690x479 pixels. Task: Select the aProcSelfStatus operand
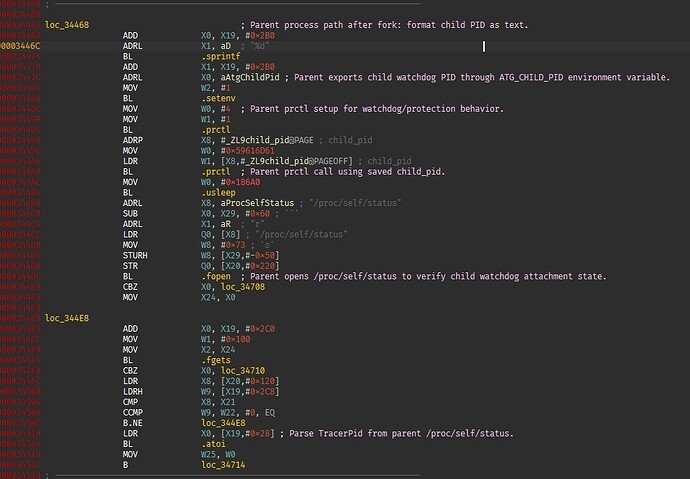coord(257,203)
